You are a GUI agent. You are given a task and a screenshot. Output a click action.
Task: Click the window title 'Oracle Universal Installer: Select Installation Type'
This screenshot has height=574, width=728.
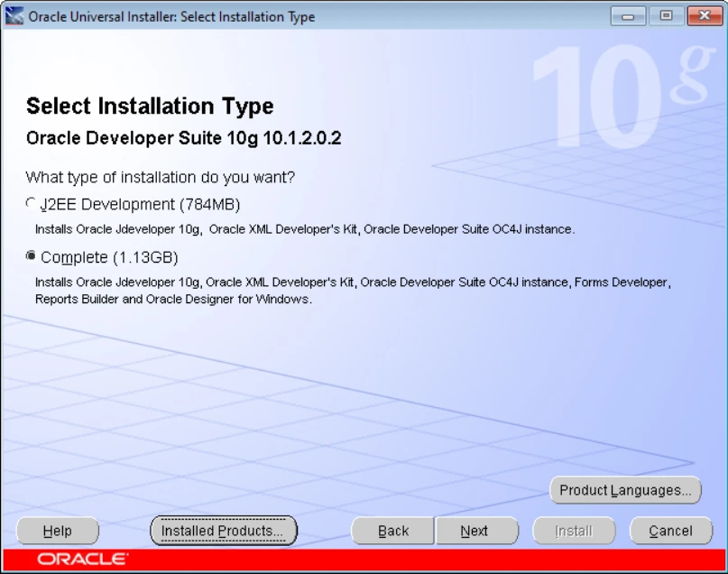(171, 17)
